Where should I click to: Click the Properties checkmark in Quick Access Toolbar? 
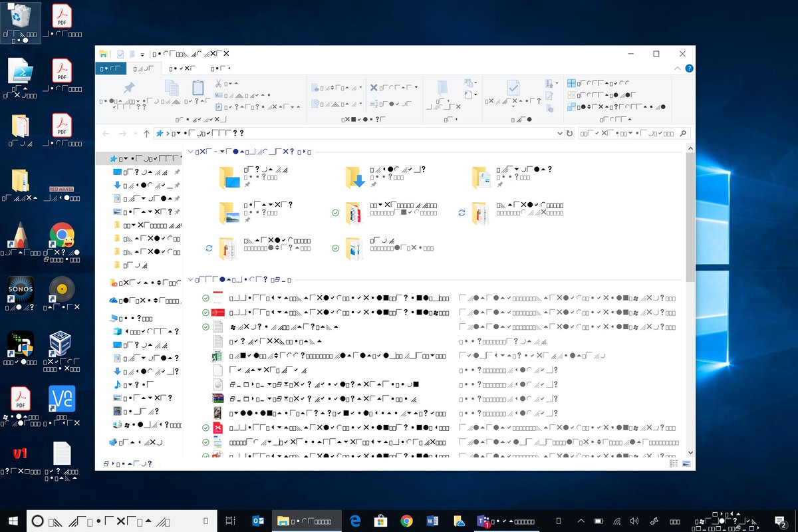pyautogui.click(x=120, y=54)
